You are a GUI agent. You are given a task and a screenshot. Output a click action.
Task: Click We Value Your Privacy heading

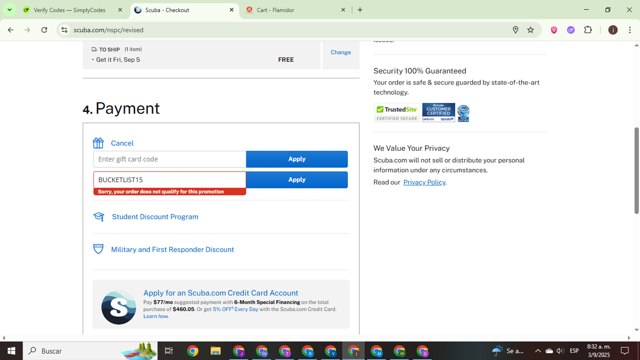tap(411, 148)
